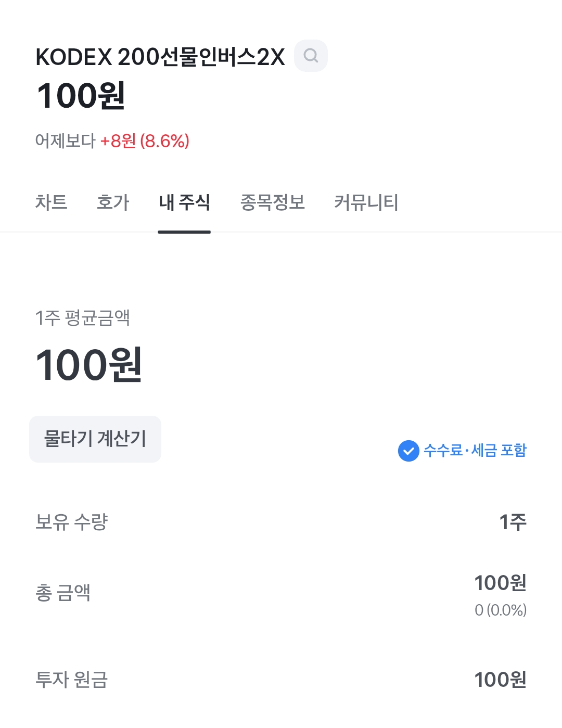Tap the +8원 (8.6%) change text
This screenshot has width=562, height=728.
[x=145, y=141]
